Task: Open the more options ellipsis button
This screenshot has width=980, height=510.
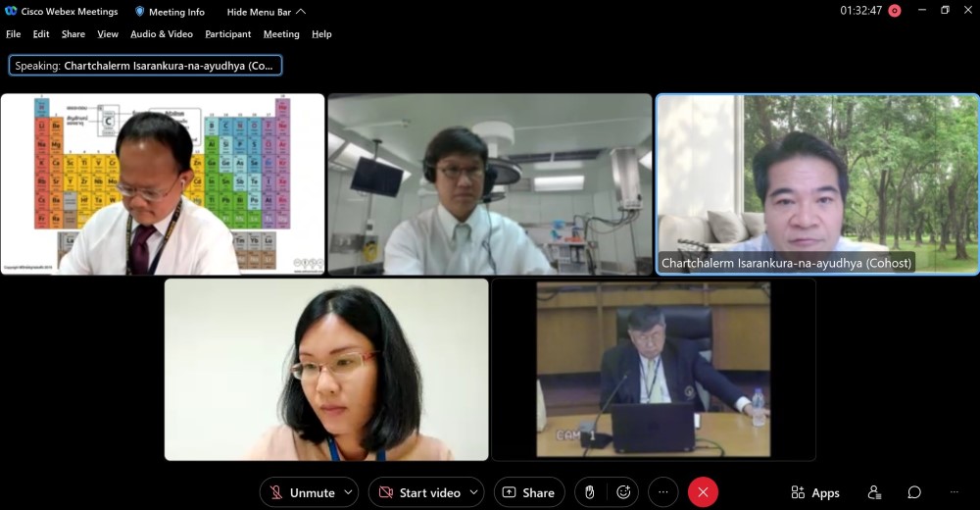Action: pos(663,492)
